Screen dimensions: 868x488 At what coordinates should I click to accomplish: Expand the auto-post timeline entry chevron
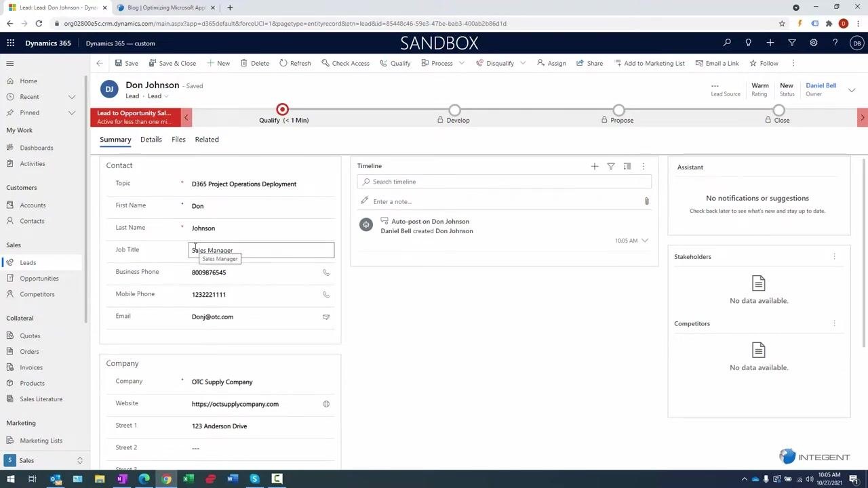tap(645, 241)
